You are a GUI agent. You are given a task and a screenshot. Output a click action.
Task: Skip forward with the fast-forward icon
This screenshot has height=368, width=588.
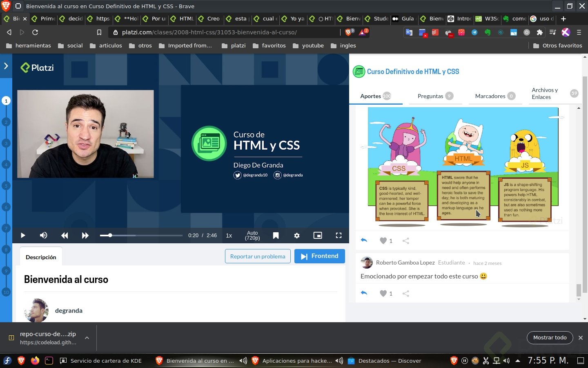(x=85, y=236)
